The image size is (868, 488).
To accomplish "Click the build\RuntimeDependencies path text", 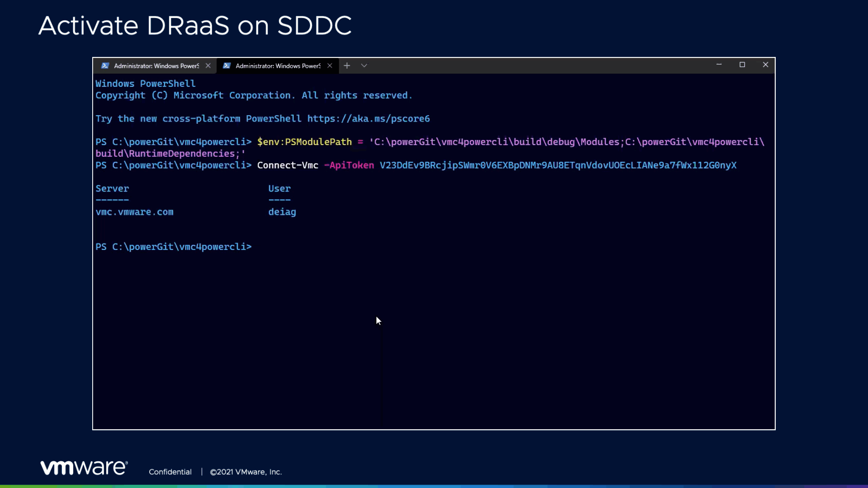I will (167, 154).
